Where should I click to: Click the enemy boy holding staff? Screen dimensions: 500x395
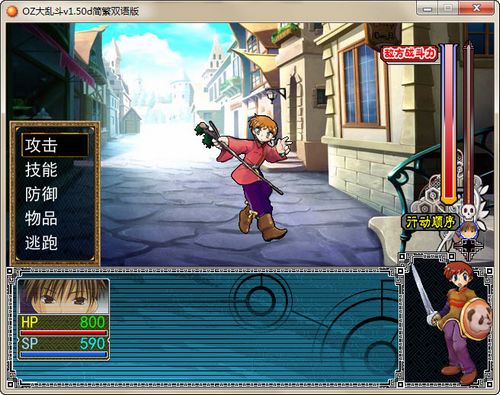tap(247, 176)
